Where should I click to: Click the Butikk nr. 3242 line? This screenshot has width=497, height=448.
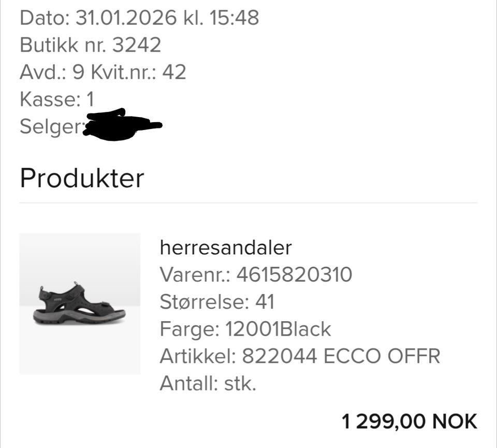[90, 45]
